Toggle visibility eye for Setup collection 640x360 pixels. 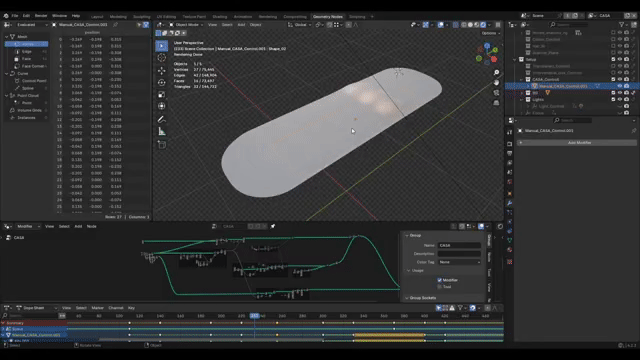(x=620, y=60)
